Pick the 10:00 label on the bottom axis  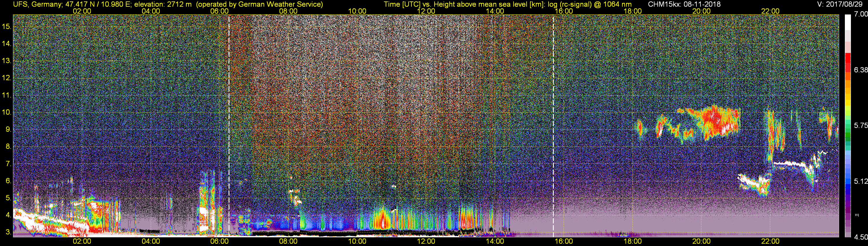pos(357,241)
